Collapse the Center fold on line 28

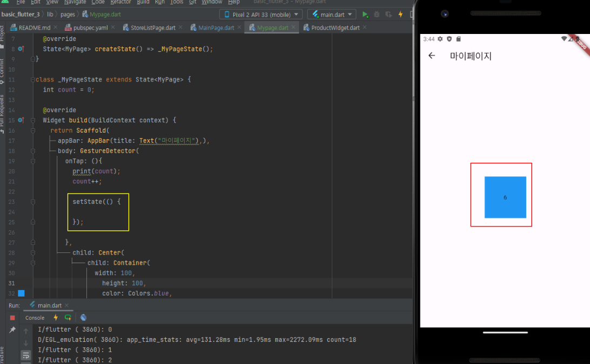coord(33,253)
